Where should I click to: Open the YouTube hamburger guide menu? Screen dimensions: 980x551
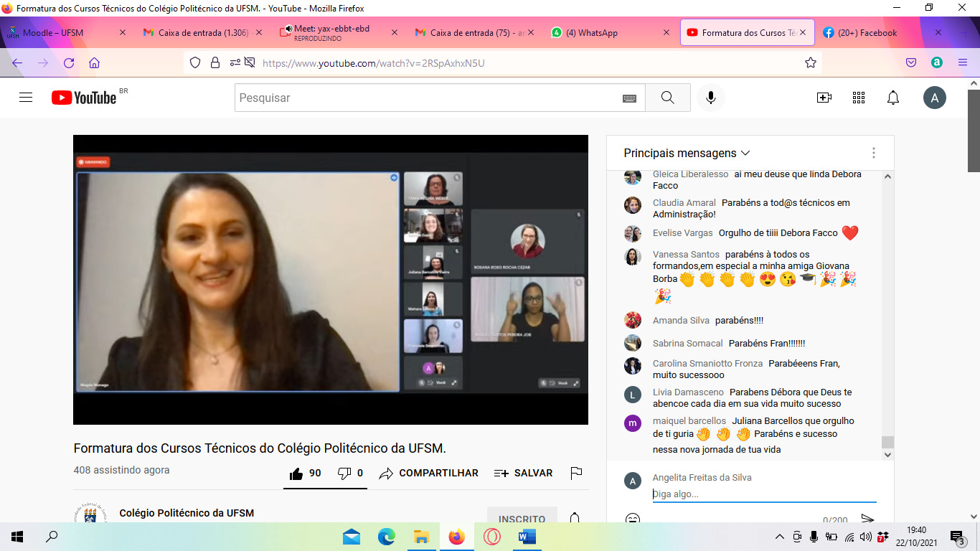(x=26, y=98)
